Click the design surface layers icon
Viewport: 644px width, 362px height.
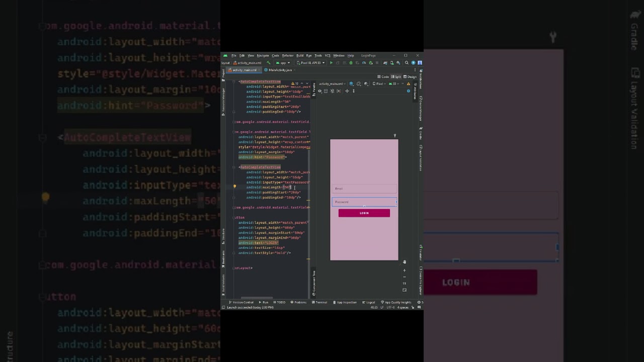[x=351, y=83]
